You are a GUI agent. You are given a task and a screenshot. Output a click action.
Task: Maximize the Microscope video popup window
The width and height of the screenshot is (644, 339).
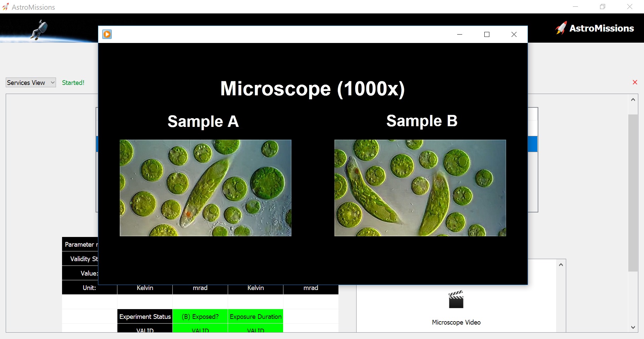coord(487,34)
